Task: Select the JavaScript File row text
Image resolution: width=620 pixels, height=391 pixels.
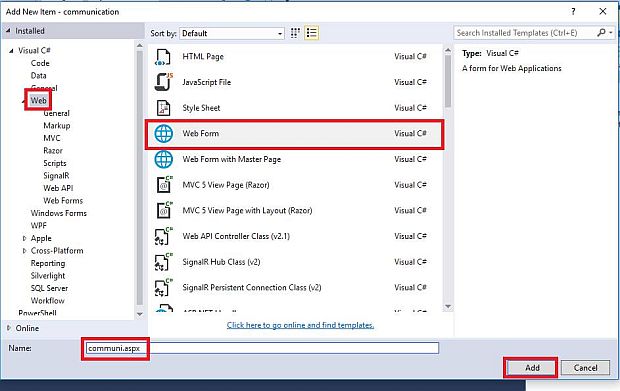Action: point(206,82)
